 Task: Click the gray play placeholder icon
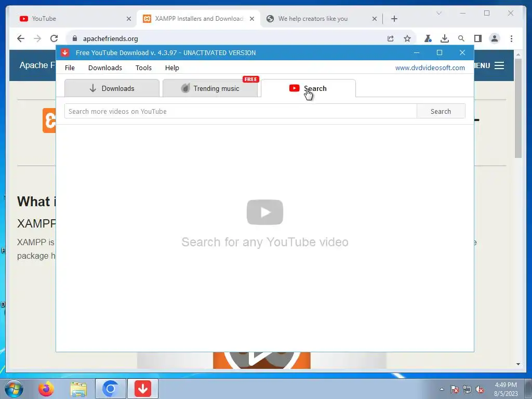[265, 212]
